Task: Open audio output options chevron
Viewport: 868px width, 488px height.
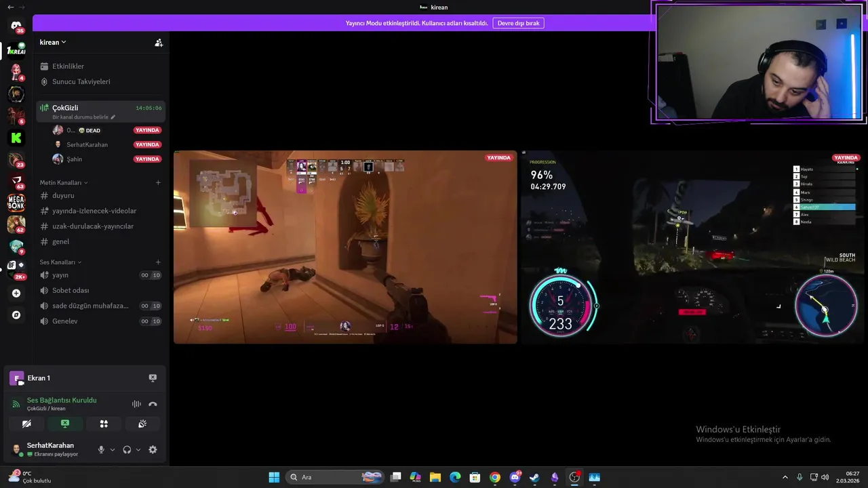Action: (x=138, y=449)
